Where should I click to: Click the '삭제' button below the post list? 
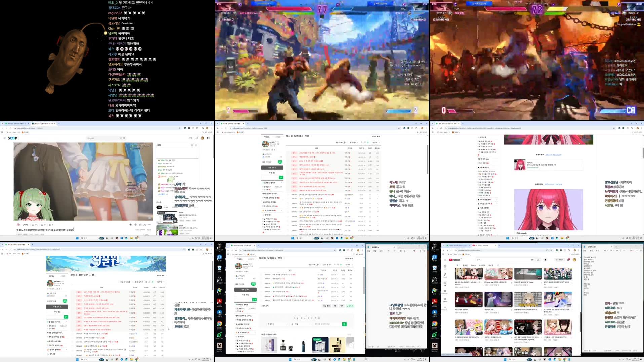[342, 306]
